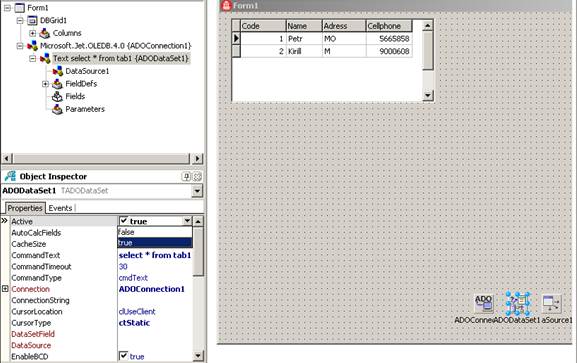
Task: Expand the Columns tree node
Action: pyautogui.click(x=33, y=33)
